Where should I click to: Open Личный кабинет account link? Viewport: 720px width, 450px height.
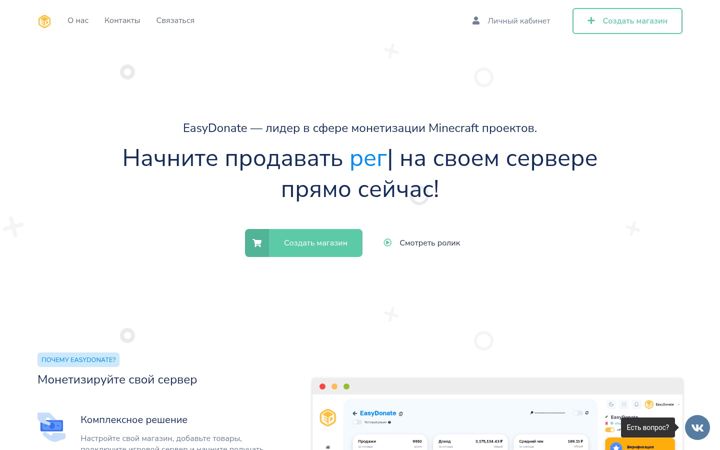coord(511,21)
